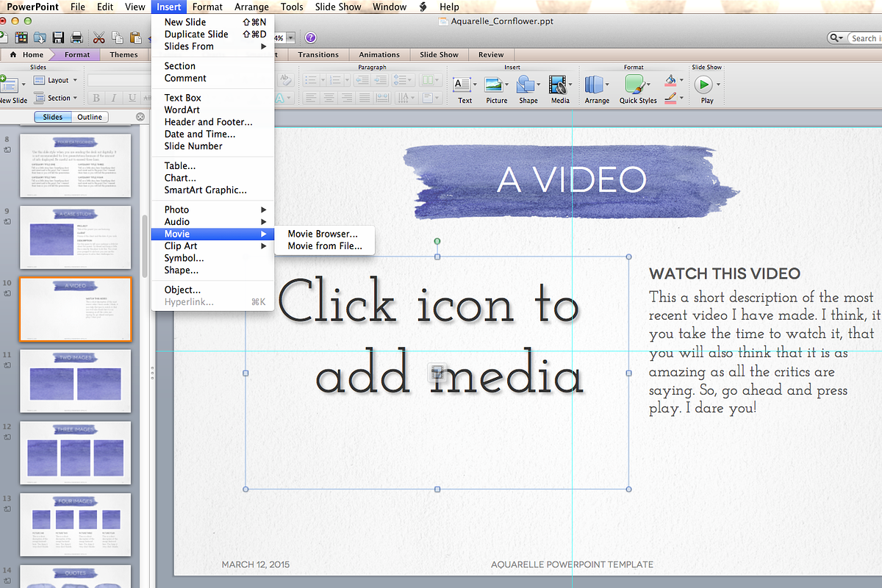The height and width of the screenshot is (588, 882).
Task: Click the Copy icon in toolbar
Action: (117, 37)
